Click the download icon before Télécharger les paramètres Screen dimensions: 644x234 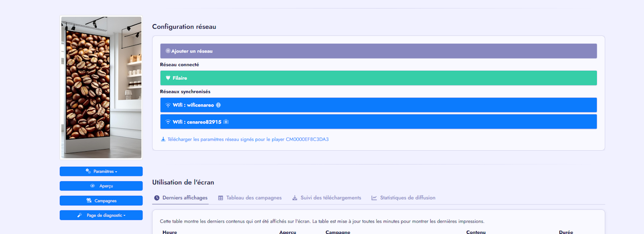pos(163,139)
